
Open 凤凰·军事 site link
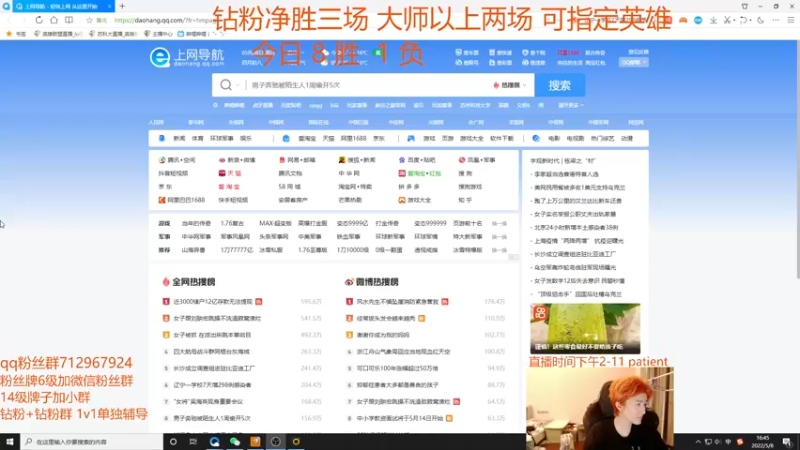point(477,160)
